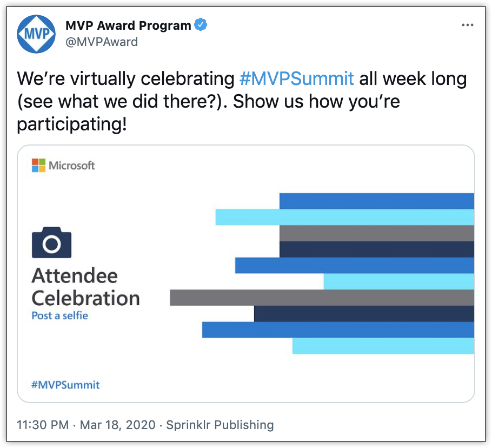Screen dimensions: 492x448
Task: Click the camera icon in the image
Action: [51, 243]
